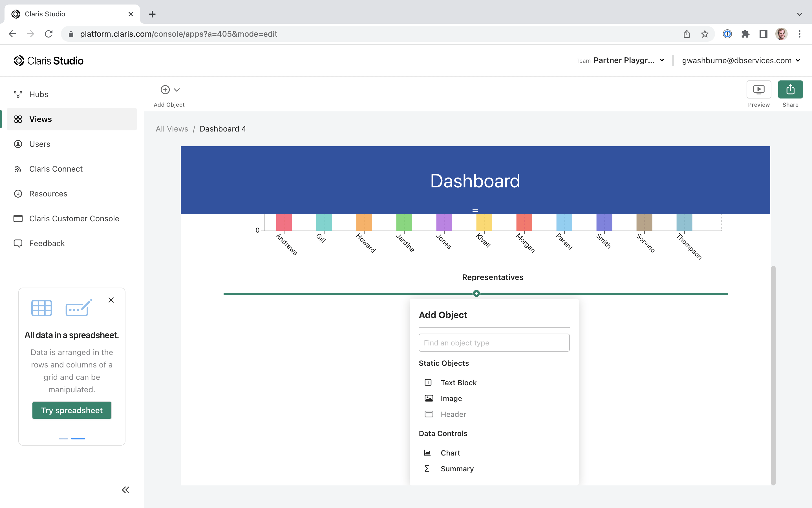Click the Andrews pink bar in chart

point(284,222)
